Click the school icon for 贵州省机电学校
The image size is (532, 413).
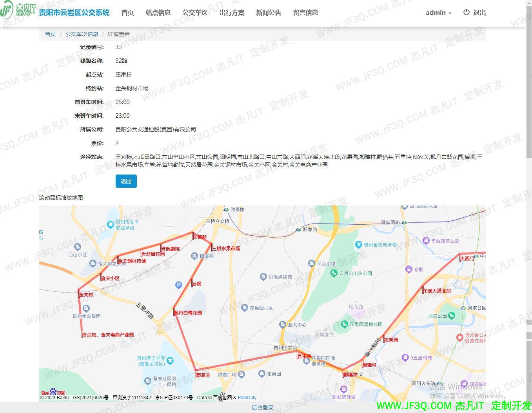(359, 244)
